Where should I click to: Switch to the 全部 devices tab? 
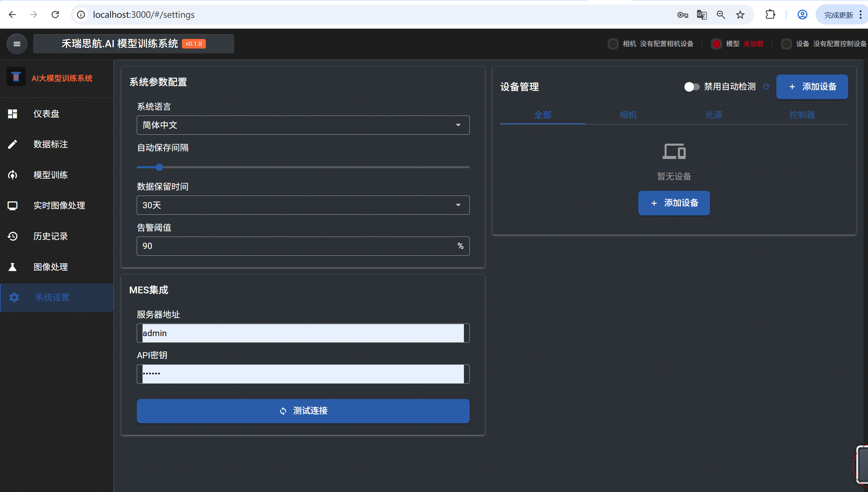543,115
